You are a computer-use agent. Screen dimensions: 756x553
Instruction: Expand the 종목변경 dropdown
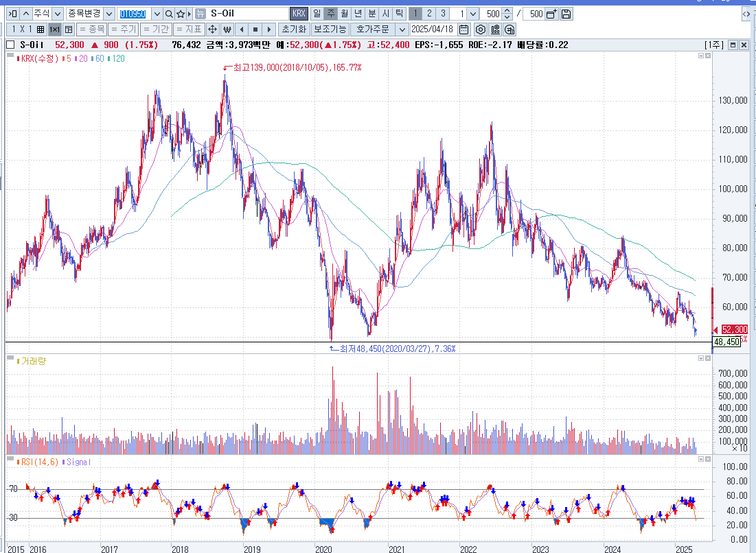(109, 14)
